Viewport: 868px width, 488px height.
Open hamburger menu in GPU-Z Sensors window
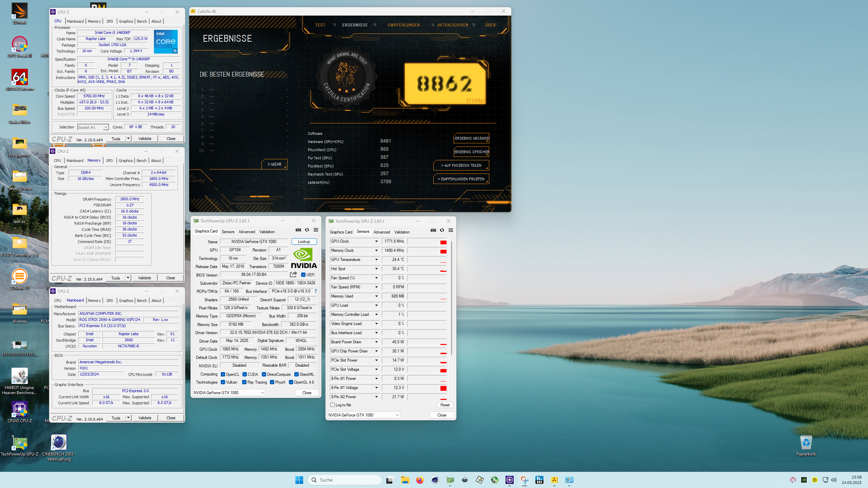[451, 230]
